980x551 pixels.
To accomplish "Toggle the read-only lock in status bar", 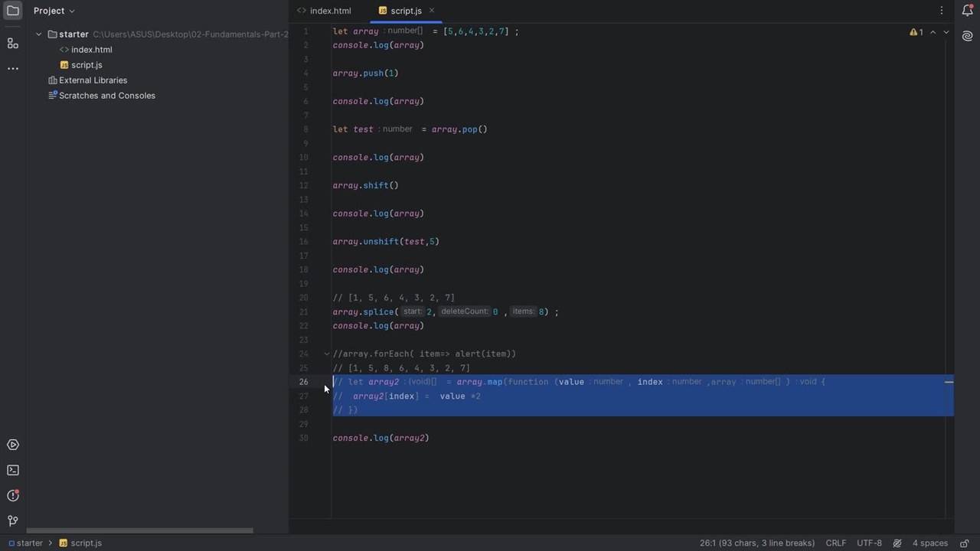I will click(x=964, y=543).
